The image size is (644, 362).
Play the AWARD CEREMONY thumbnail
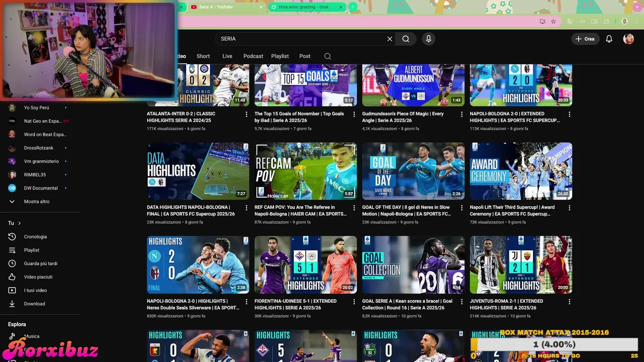pyautogui.click(x=521, y=171)
